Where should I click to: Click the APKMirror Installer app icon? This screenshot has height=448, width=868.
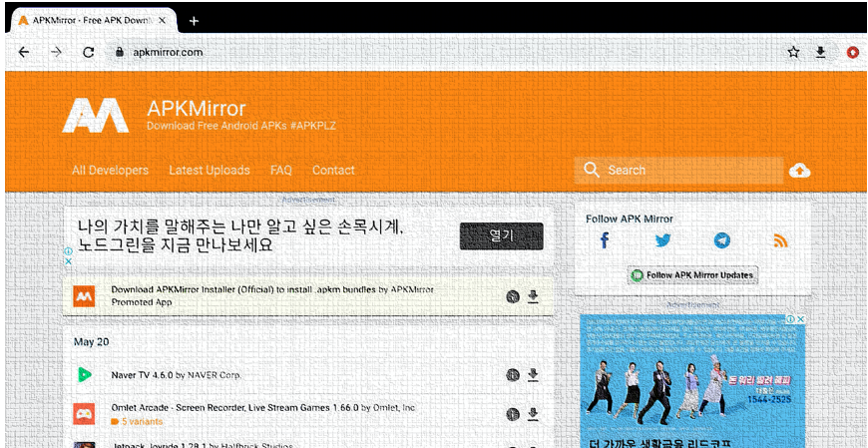[84, 296]
